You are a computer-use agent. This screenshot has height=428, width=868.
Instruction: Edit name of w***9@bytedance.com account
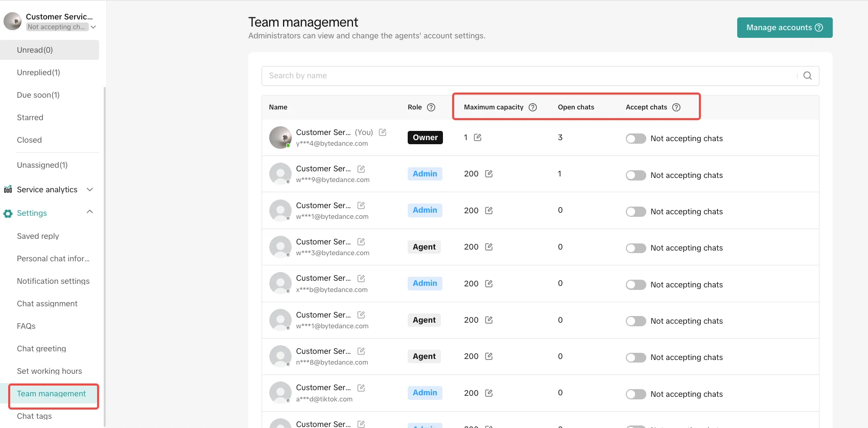point(361,169)
